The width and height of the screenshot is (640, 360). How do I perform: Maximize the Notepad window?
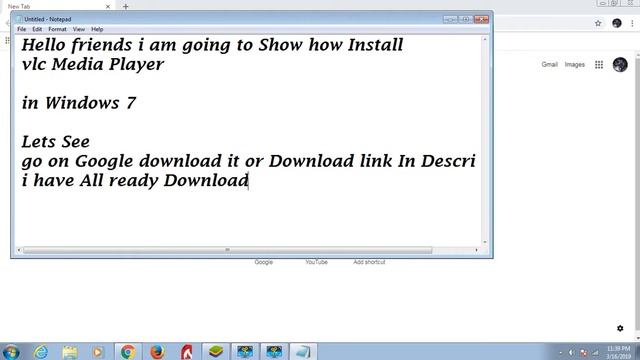465,19
